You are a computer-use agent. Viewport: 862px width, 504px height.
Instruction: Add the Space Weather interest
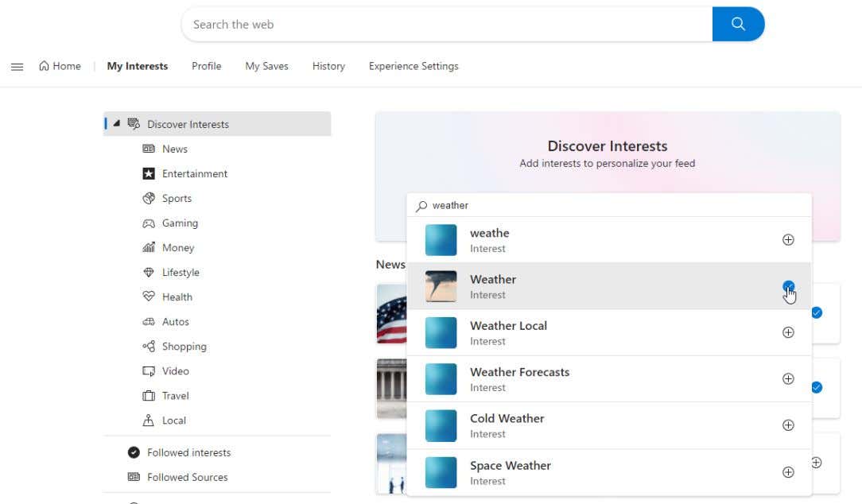(788, 472)
